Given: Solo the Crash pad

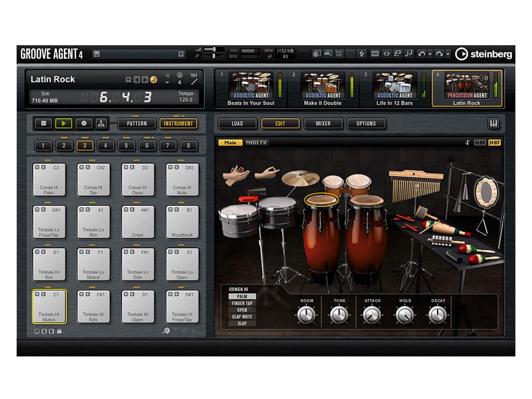Looking at the screenshot, I should pyautogui.click(x=132, y=210).
